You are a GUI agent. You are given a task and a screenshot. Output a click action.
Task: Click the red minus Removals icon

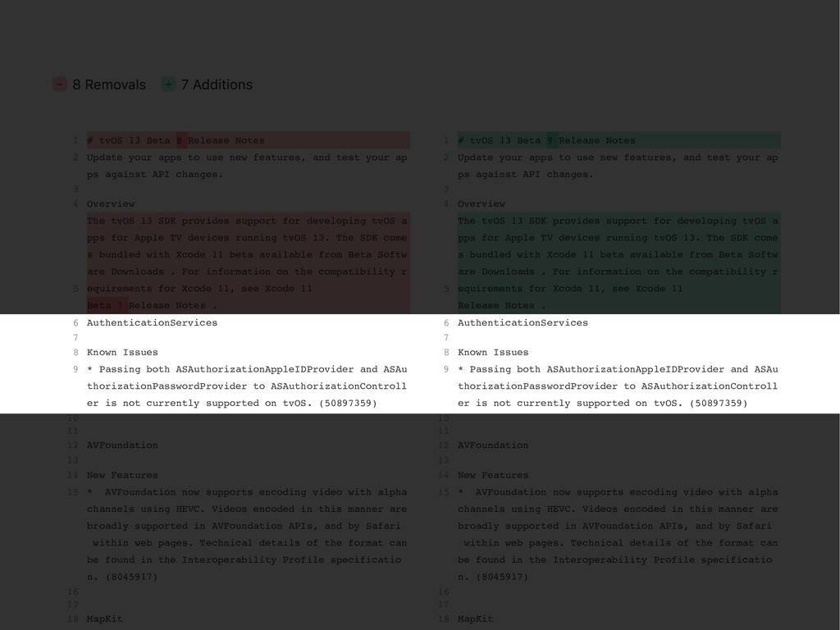point(59,84)
